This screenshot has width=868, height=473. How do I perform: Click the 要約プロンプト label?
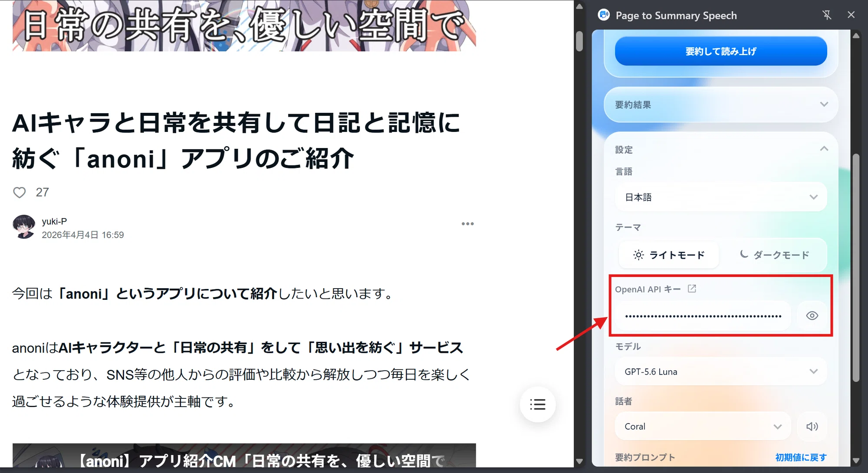click(645, 457)
